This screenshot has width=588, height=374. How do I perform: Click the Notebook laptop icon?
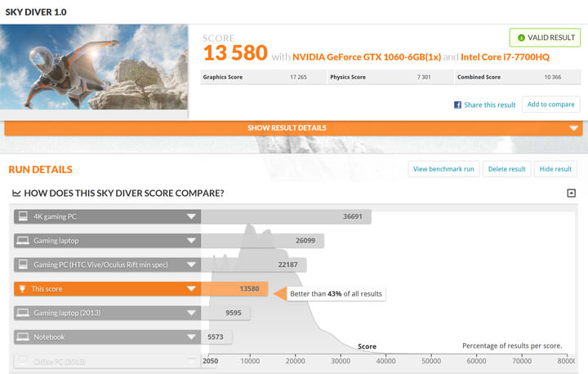point(24,336)
